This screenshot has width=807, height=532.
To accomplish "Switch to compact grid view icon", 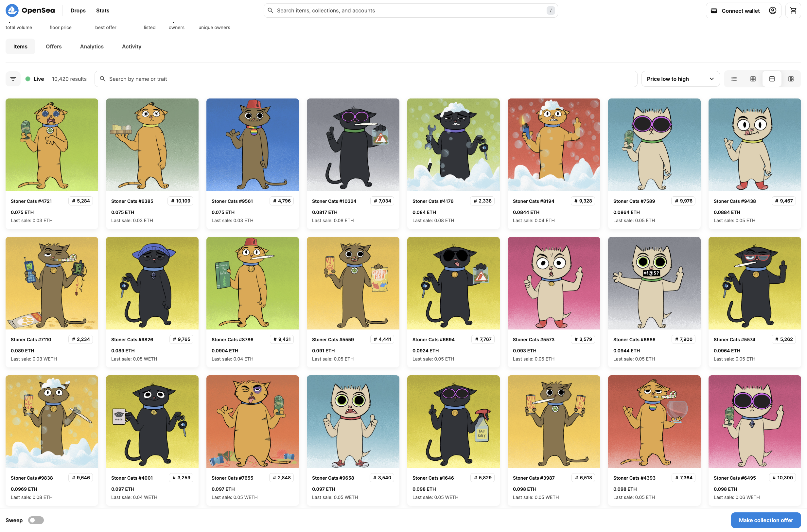I will tap(753, 79).
